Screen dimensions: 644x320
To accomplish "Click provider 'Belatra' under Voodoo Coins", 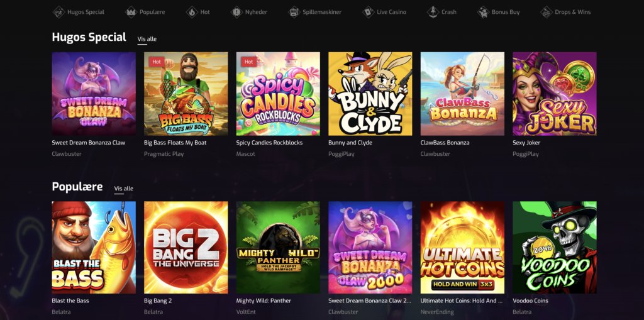I will tap(521, 312).
